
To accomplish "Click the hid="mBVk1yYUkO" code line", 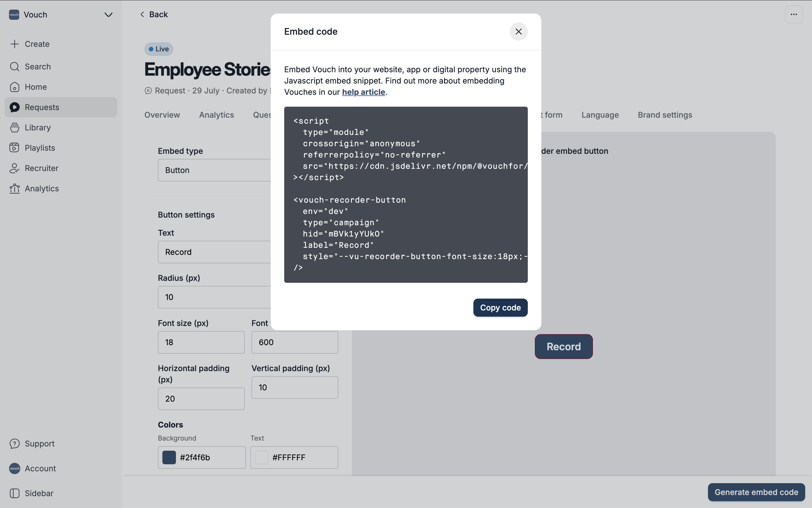I will 343,234.
